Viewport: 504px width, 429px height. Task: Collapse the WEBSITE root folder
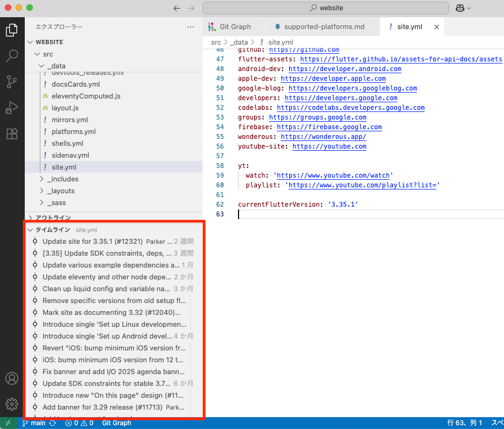tap(31, 42)
